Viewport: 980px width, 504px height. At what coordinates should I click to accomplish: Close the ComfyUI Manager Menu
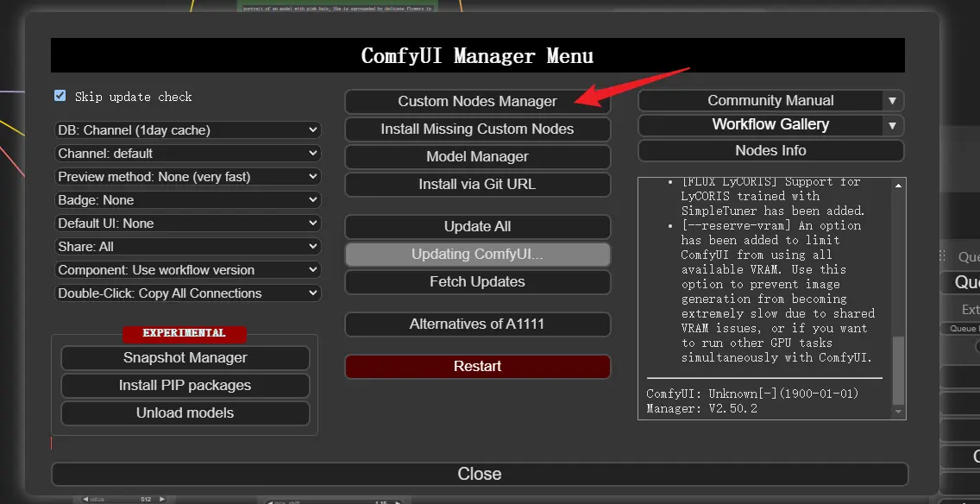click(x=480, y=474)
